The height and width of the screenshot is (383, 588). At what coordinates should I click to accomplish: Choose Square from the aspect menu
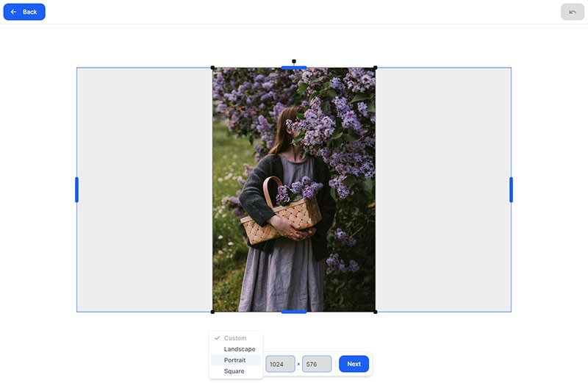(x=235, y=371)
